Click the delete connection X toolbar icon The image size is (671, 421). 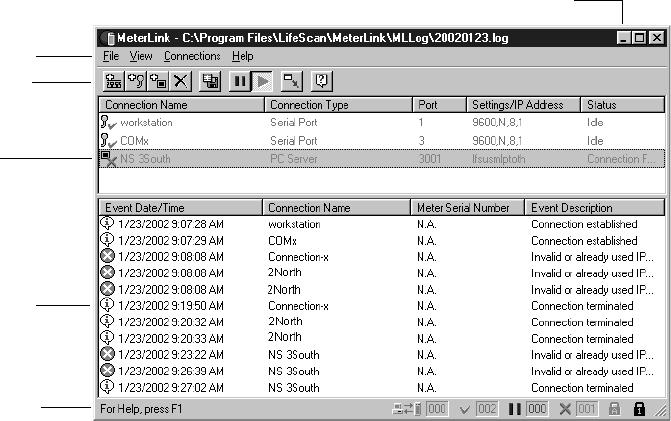[x=181, y=81]
